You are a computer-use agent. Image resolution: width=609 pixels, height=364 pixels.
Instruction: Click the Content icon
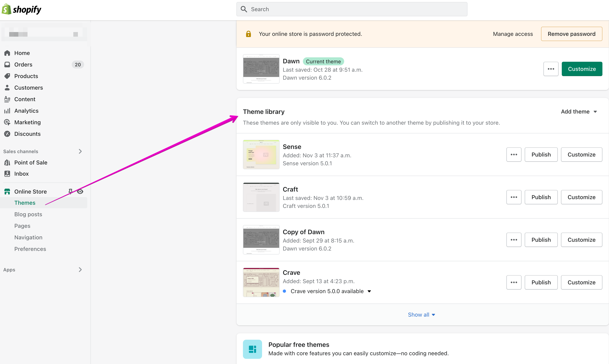pyautogui.click(x=7, y=99)
